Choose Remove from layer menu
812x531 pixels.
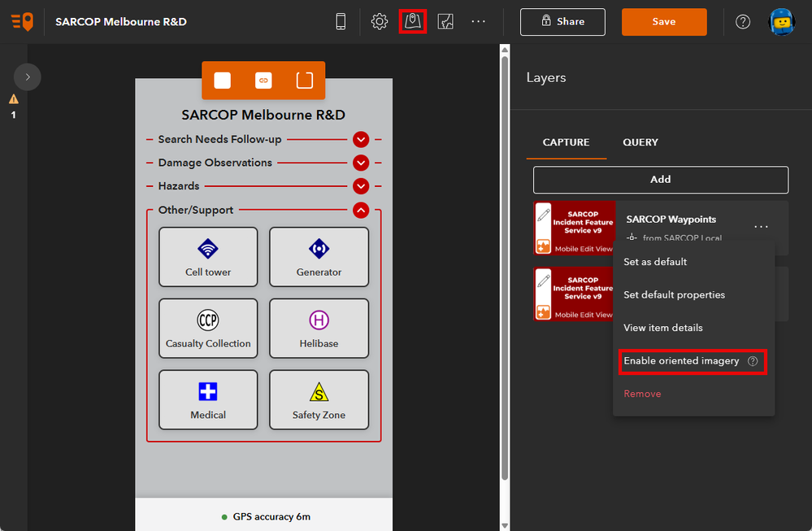[642, 394]
